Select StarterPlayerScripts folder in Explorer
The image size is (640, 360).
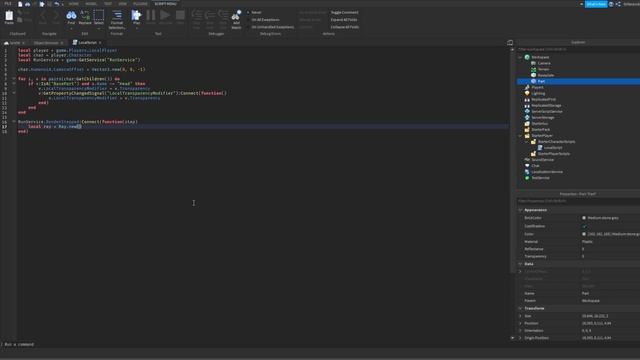pyautogui.click(x=553, y=154)
